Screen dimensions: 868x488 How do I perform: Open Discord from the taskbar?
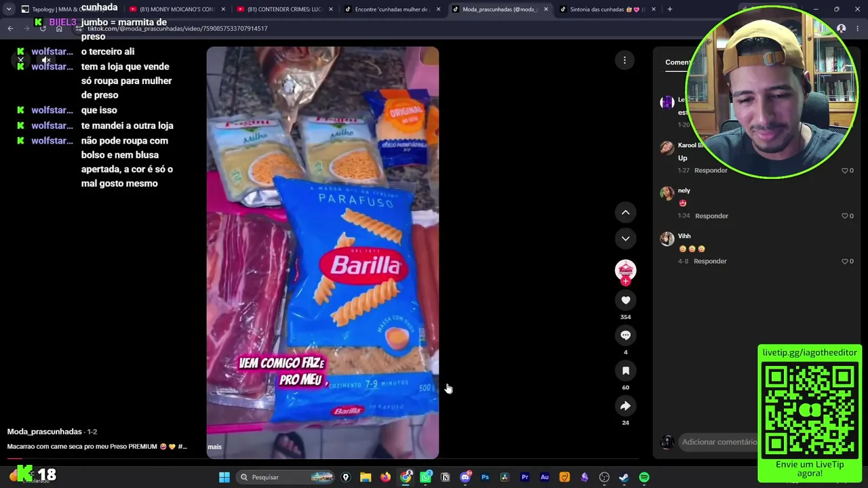click(x=465, y=477)
